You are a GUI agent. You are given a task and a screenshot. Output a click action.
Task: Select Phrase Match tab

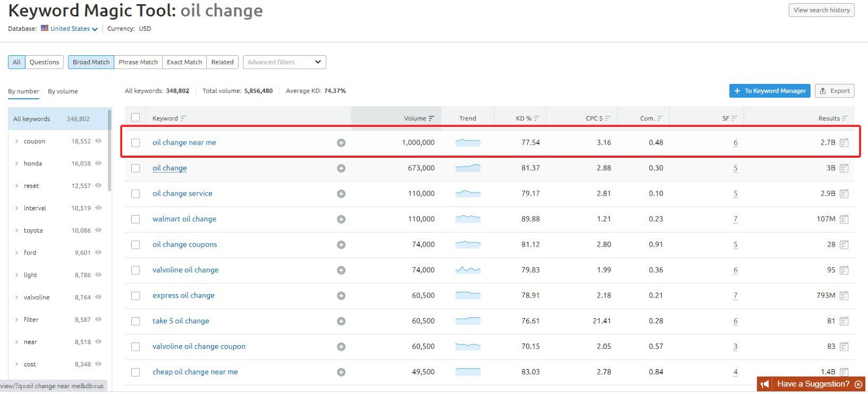138,62
